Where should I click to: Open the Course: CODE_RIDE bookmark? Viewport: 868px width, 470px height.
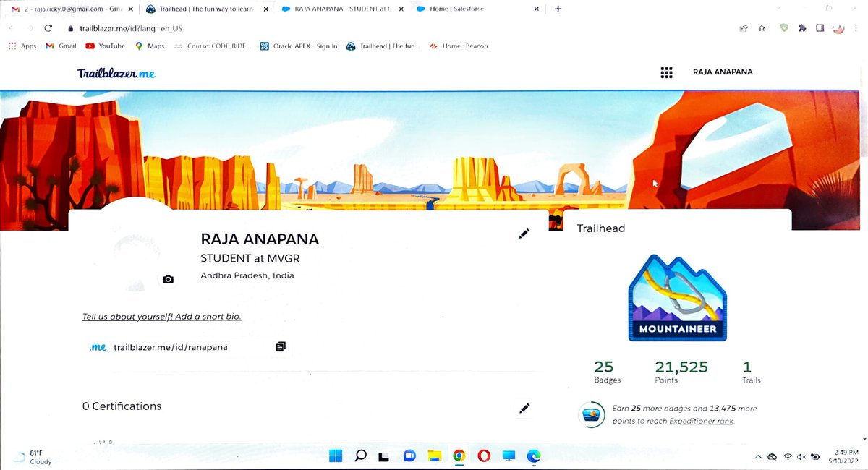213,46
